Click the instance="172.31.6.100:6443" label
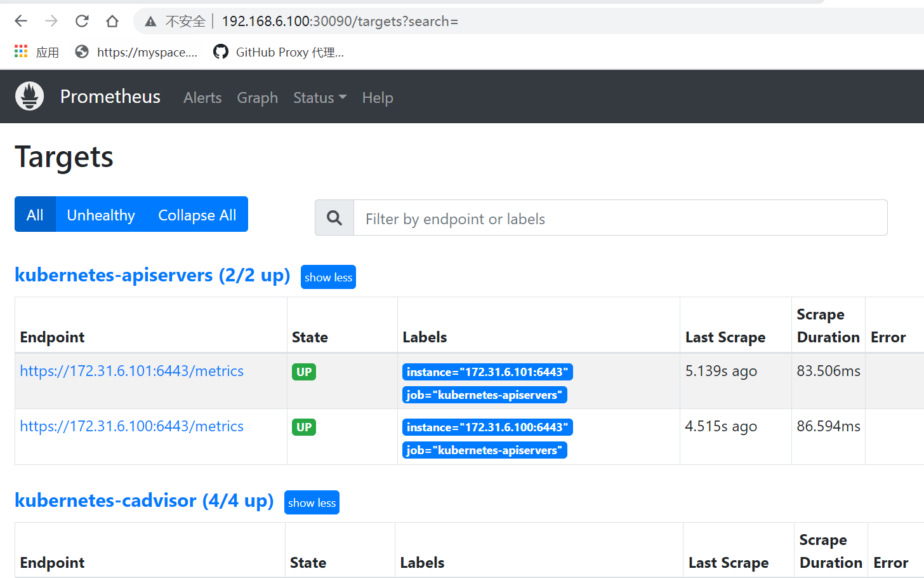The height and width of the screenshot is (578, 924). pos(487,427)
